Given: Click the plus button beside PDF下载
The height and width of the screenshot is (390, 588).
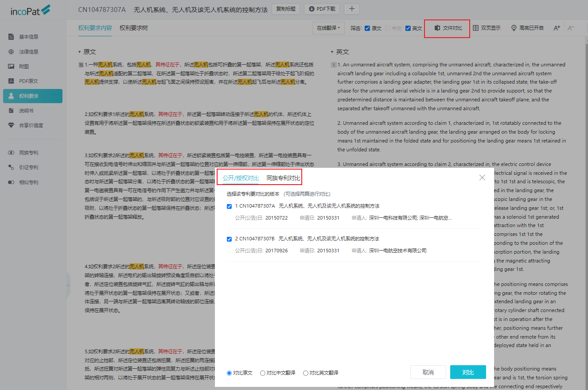Looking at the screenshot, I should pos(352,9).
